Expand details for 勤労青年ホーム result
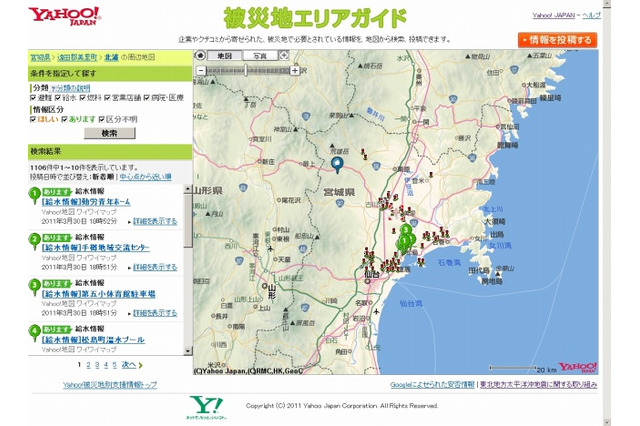Image resolution: width=640 pixels, height=426 pixels. [x=155, y=222]
